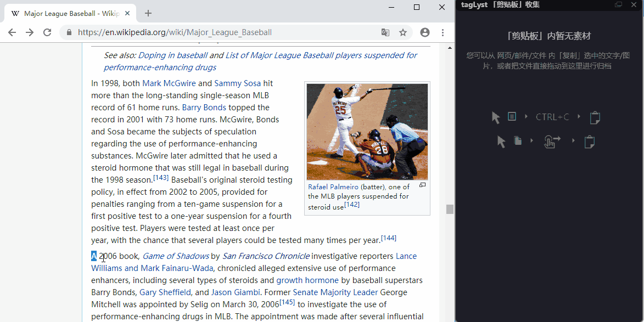Reload the Wikipedia page
This screenshot has height=322, width=644.
[47, 32]
